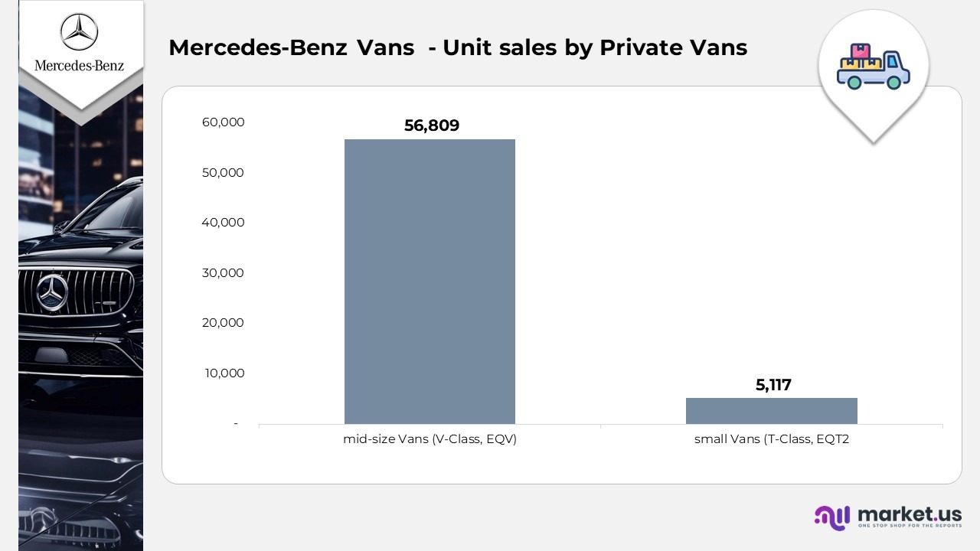Click the 50,000 y-axis label
The image size is (980, 551).
coord(224,172)
